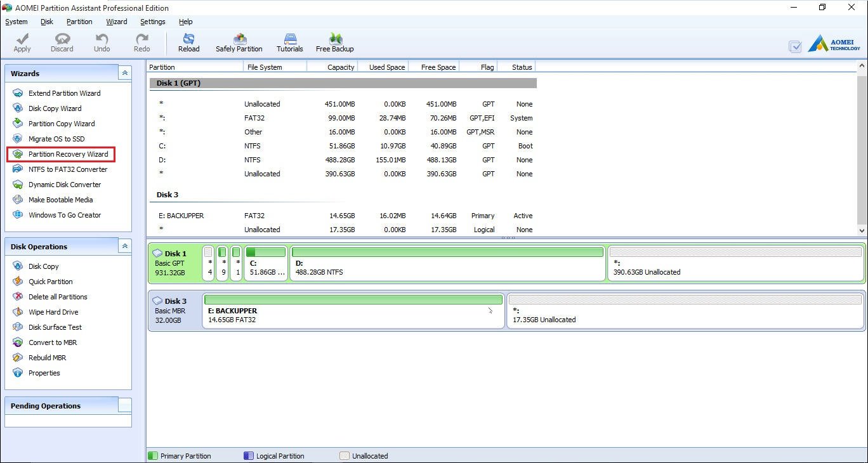This screenshot has height=463, width=868.
Task: Open the Disk menu
Action: (47, 22)
